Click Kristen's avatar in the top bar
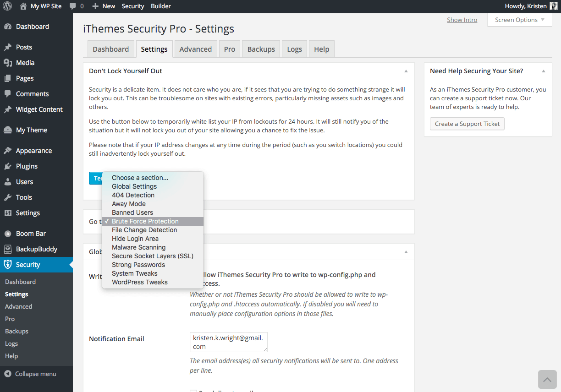Image resolution: width=561 pixels, height=392 pixels. 554,6
